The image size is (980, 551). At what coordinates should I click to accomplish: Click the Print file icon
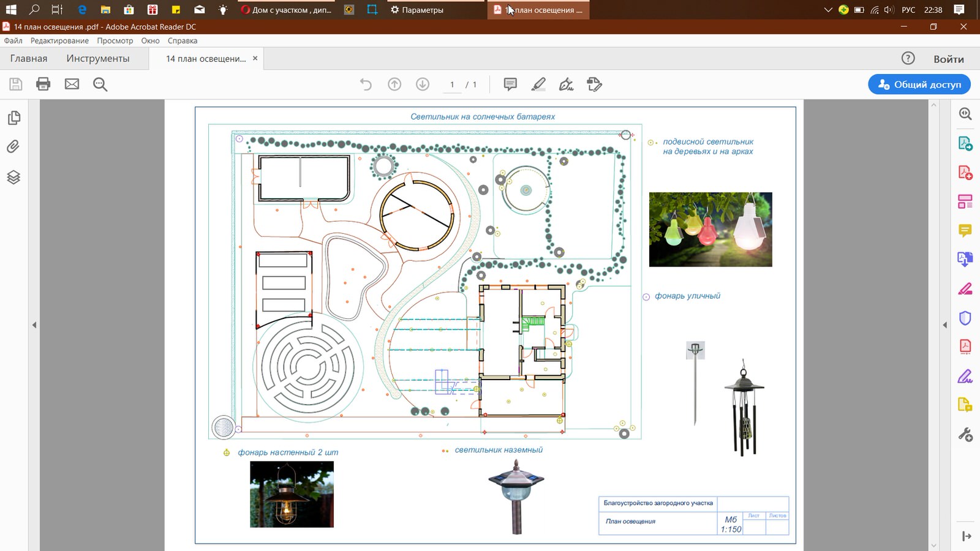tap(43, 84)
